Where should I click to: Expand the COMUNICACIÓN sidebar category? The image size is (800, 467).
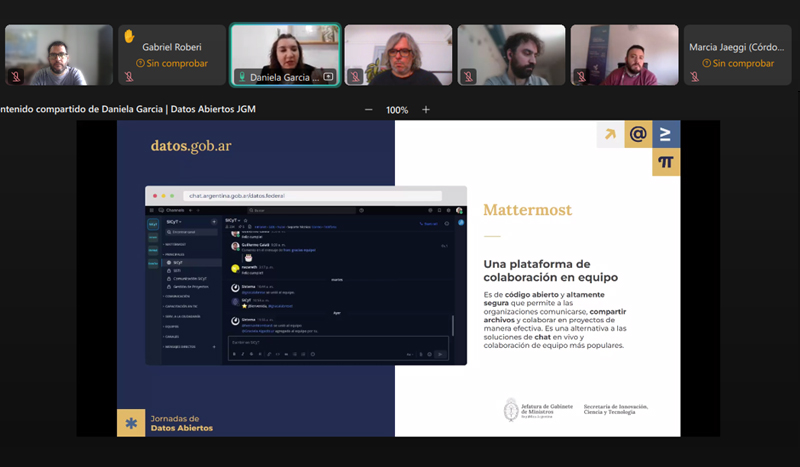177,296
